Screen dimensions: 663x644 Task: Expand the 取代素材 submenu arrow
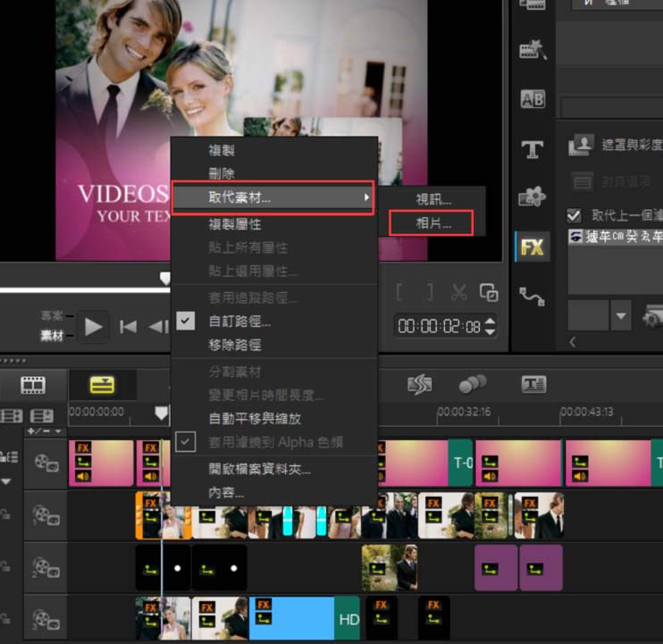point(365,196)
